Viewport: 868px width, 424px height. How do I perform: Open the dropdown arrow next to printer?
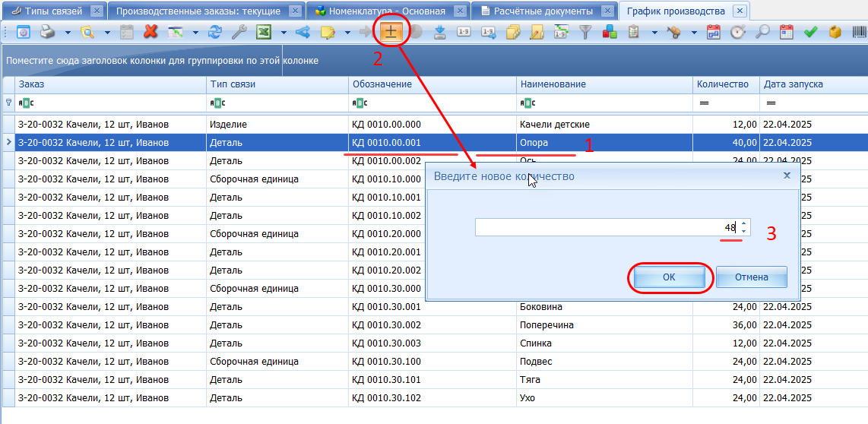[67, 33]
